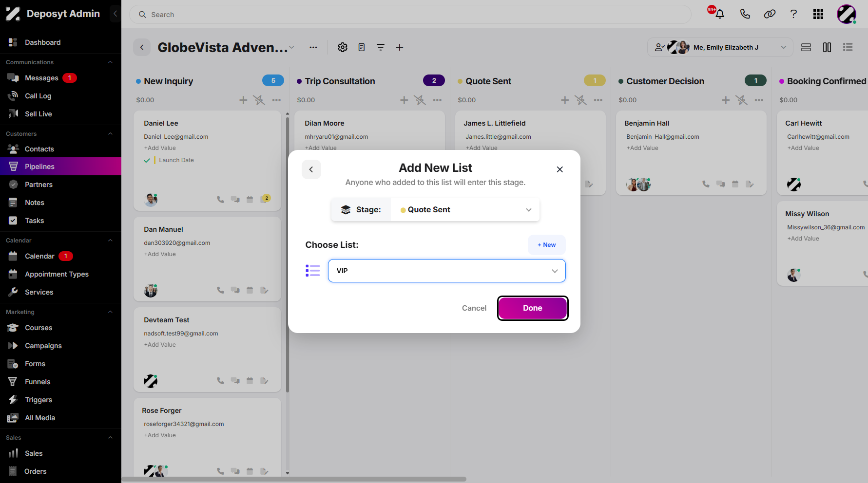
Task: Open the notifications bell icon
Action: (x=720, y=14)
